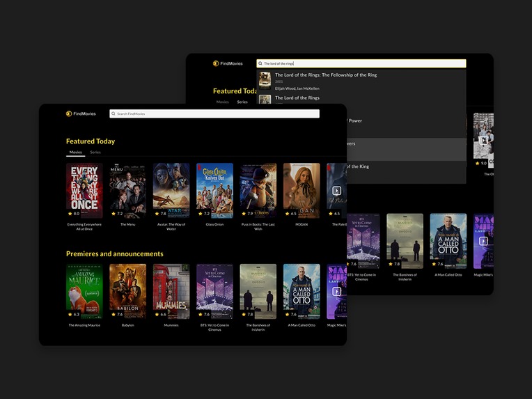532x399 pixels.
Task: Open the Avatar: The Way of Water poster
Action: (171, 191)
